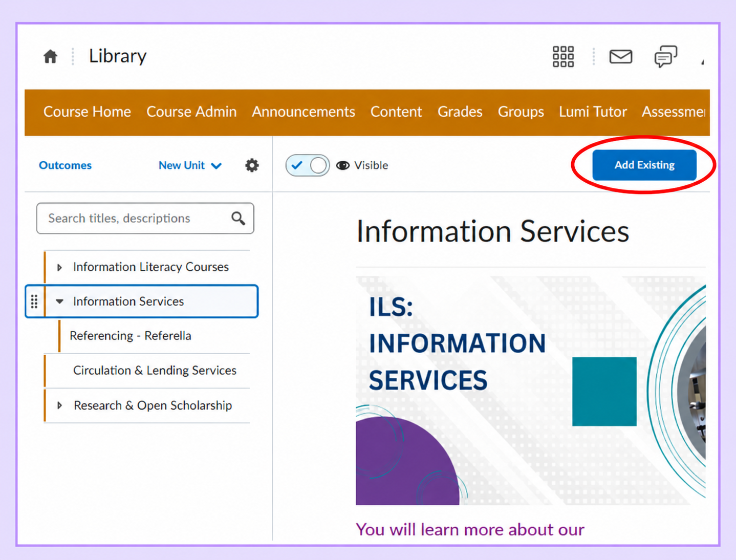The width and height of the screenshot is (736, 560).
Task: Click the eye icon next to Visible
Action: pyautogui.click(x=343, y=165)
